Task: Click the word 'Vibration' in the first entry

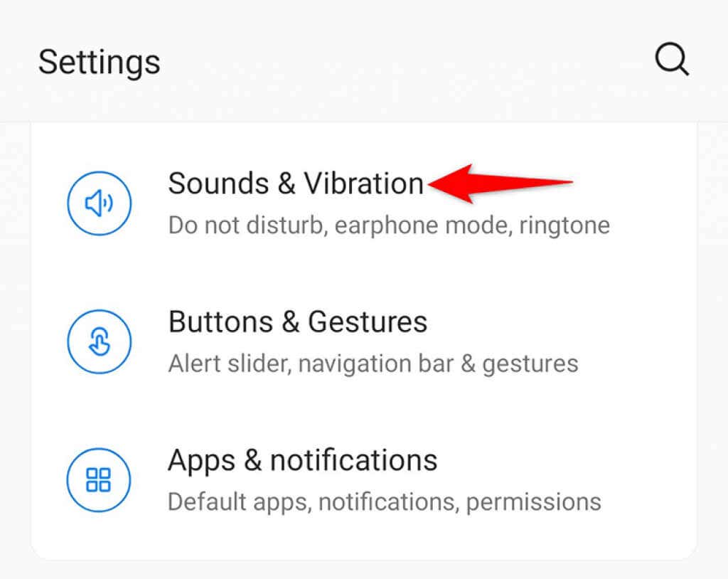Action: [363, 183]
